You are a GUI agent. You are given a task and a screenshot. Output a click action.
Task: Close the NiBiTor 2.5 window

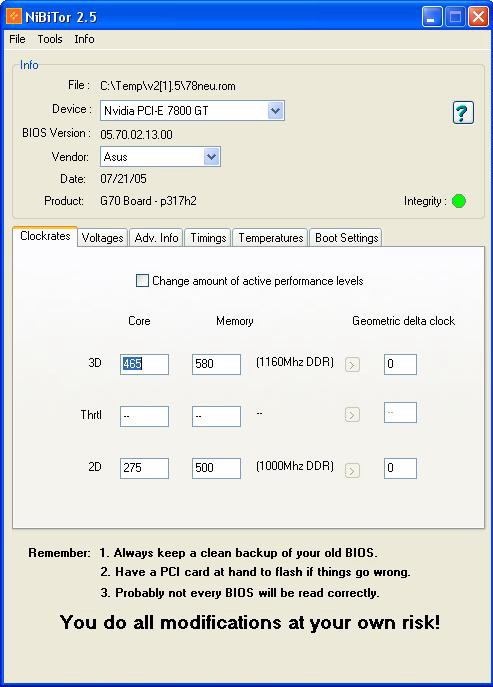coord(478,17)
